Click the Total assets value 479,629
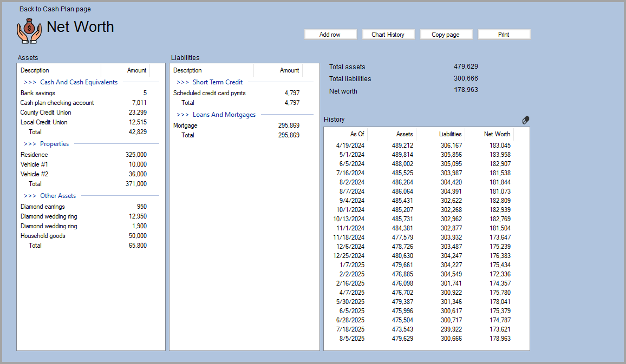626x364 pixels. (466, 67)
